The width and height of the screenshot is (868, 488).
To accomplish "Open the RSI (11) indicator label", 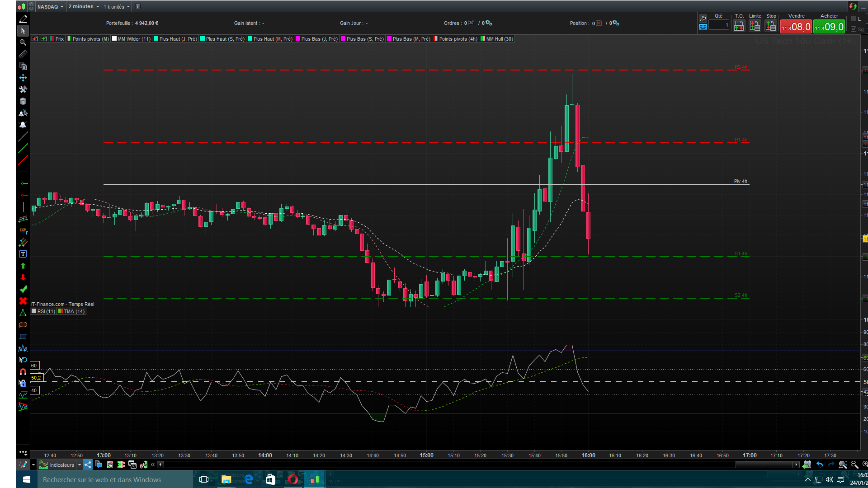I will pyautogui.click(x=46, y=311).
